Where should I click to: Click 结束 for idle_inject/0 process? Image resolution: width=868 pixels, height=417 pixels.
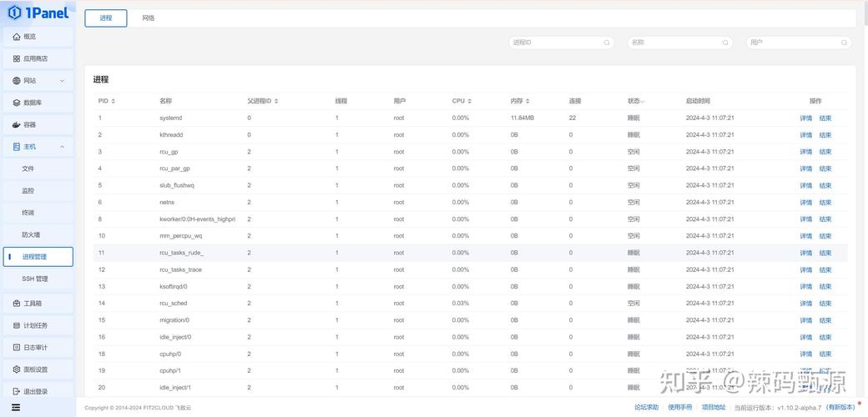point(825,338)
